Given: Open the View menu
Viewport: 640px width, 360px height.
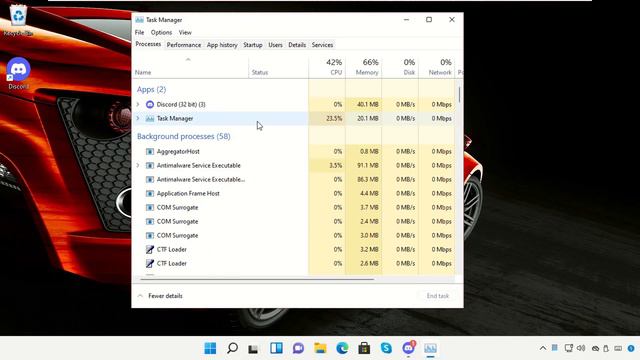Looking at the screenshot, I should coord(185,32).
